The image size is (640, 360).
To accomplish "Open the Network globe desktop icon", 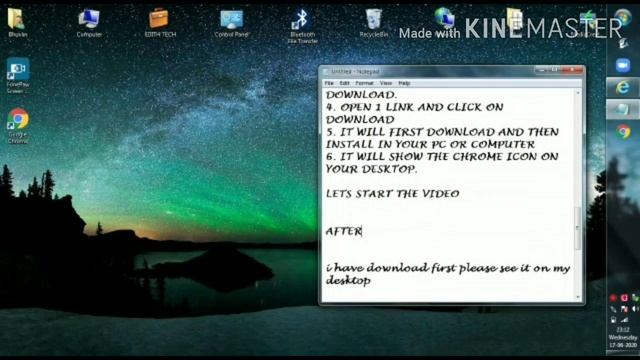I will tap(444, 23).
